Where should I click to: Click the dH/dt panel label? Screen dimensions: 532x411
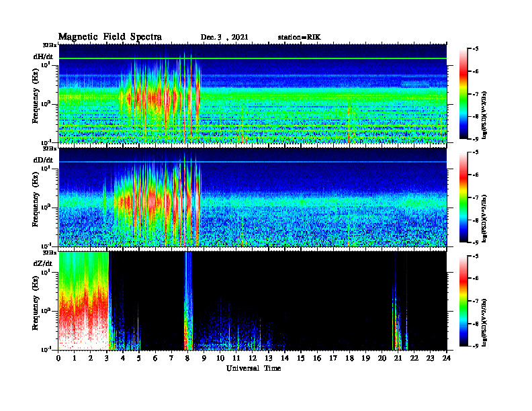coord(43,56)
